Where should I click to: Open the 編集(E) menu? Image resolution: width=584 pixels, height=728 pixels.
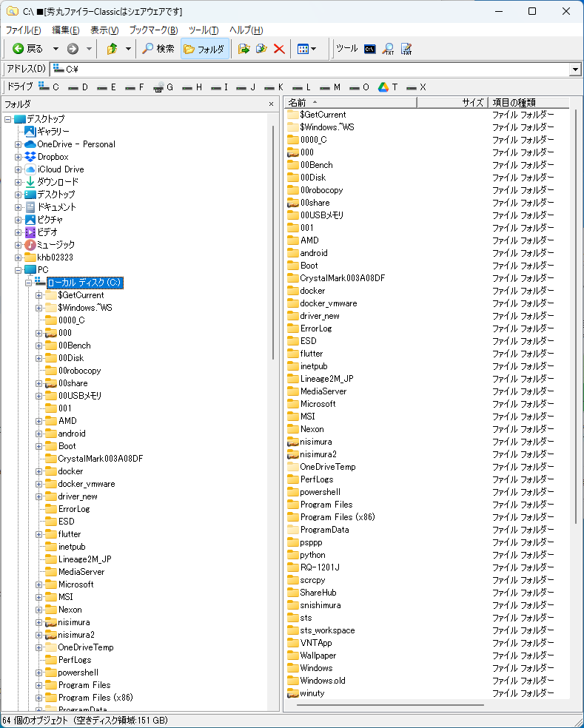click(x=66, y=30)
